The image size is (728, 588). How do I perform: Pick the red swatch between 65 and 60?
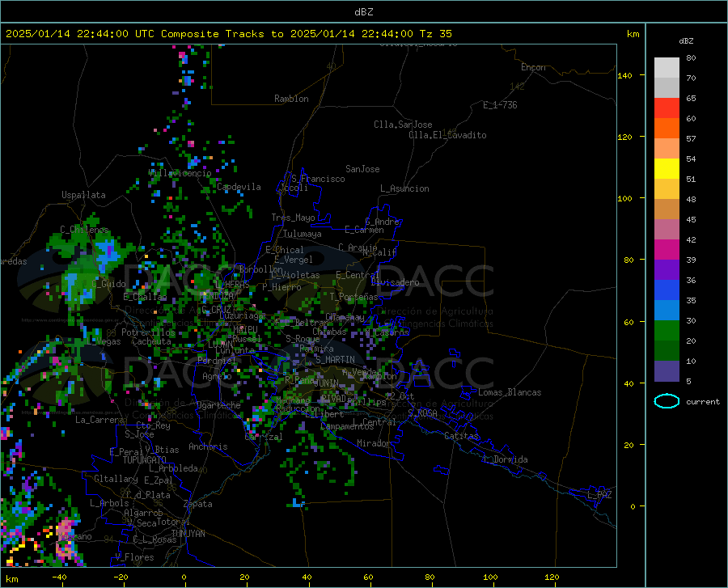pyautogui.click(x=667, y=108)
